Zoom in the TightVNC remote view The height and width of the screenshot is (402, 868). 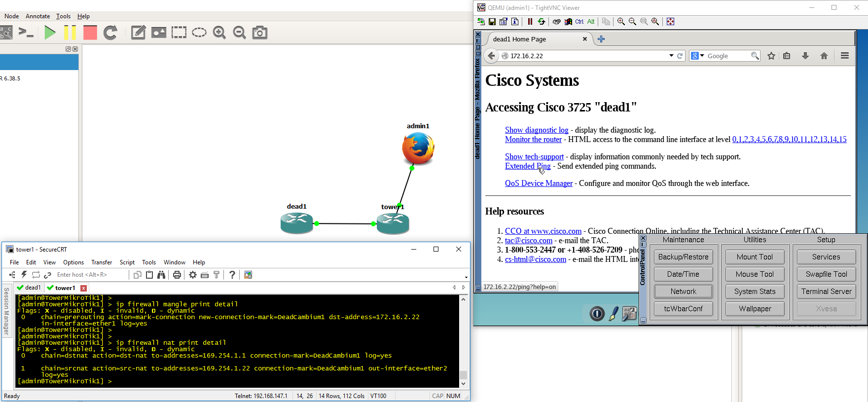(x=621, y=21)
